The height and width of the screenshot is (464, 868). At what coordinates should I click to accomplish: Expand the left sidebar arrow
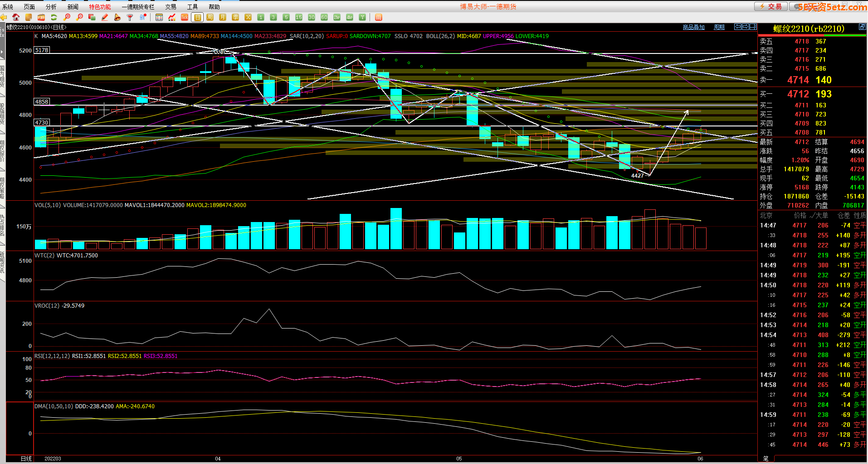pyautogui.click(x=2, y=52)
